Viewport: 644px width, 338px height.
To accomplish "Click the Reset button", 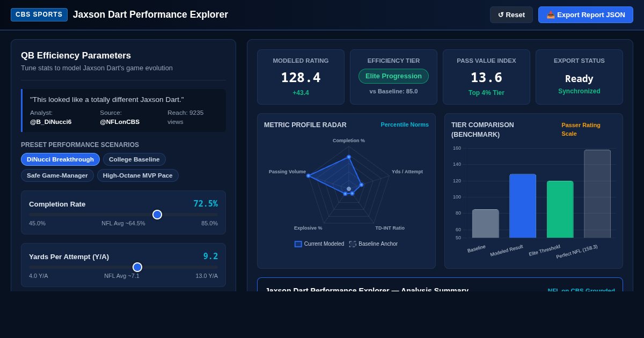I will [511, 14].
